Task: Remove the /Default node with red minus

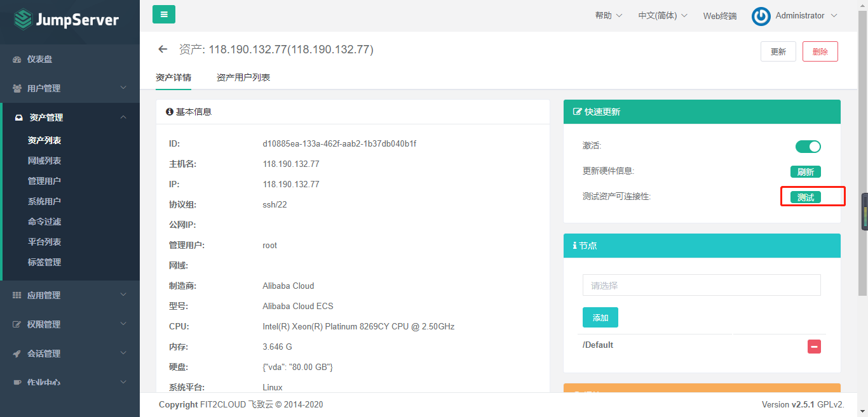Action: pyautogui.click(x=814, y=346)
